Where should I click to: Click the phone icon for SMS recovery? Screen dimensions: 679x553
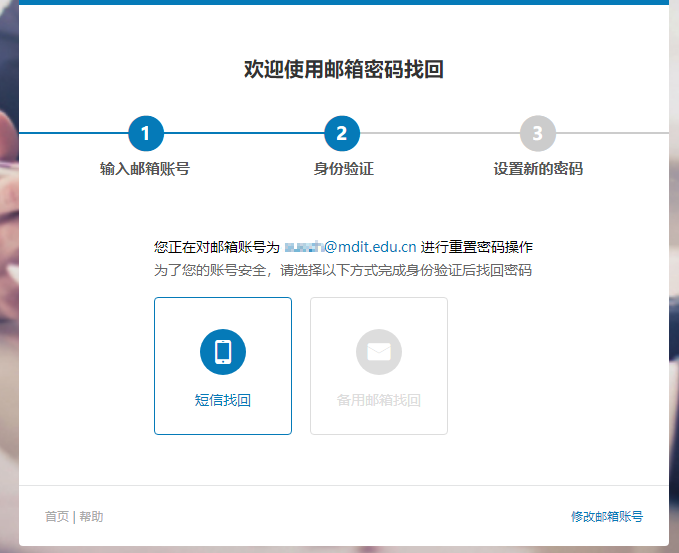pos(223,351)
